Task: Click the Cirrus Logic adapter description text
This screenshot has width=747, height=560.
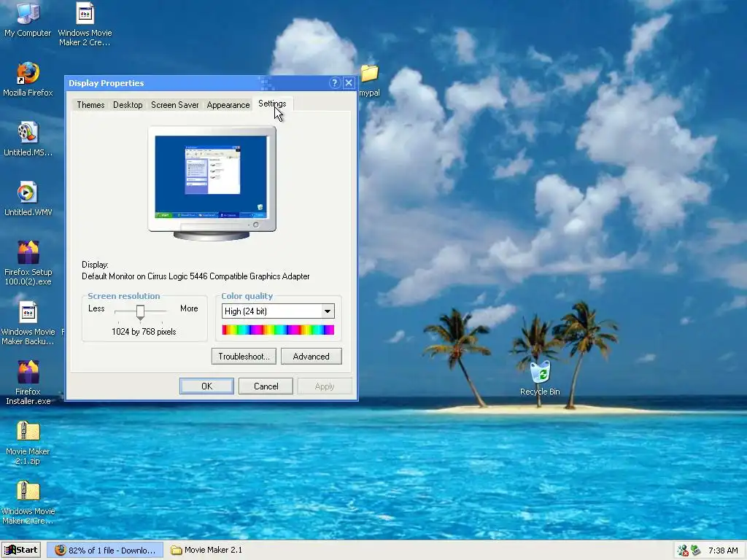Action: (x=196, y=276)
